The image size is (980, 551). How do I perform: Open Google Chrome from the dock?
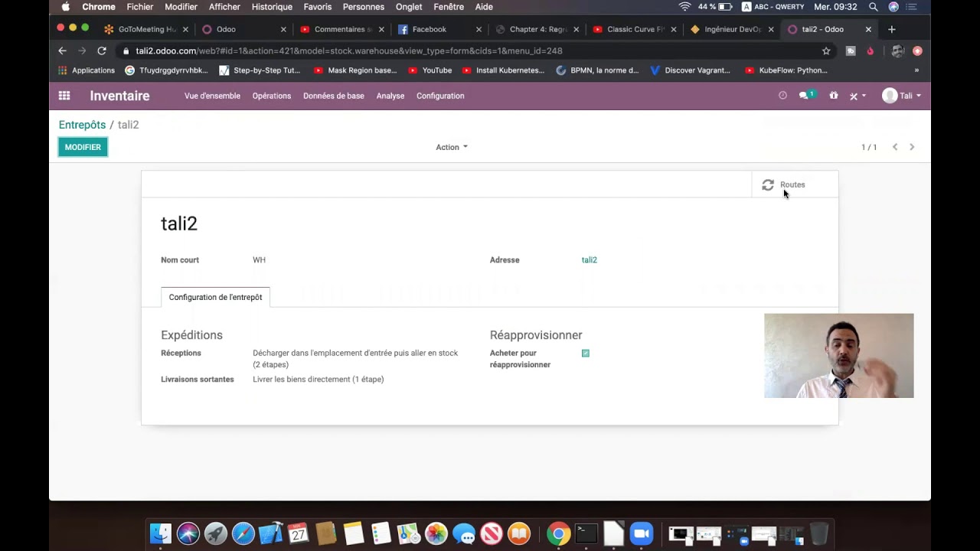(x=559, y=533)
